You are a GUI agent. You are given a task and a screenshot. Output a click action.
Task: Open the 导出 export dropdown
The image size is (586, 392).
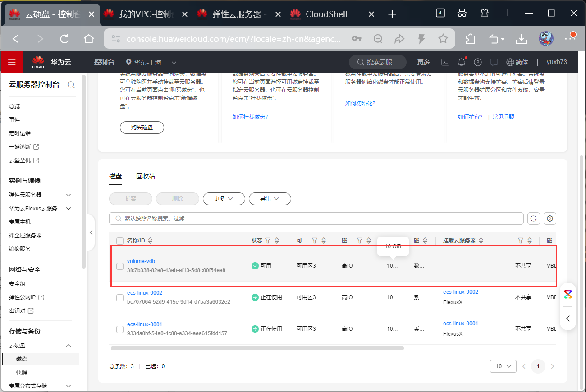[270, 199]
